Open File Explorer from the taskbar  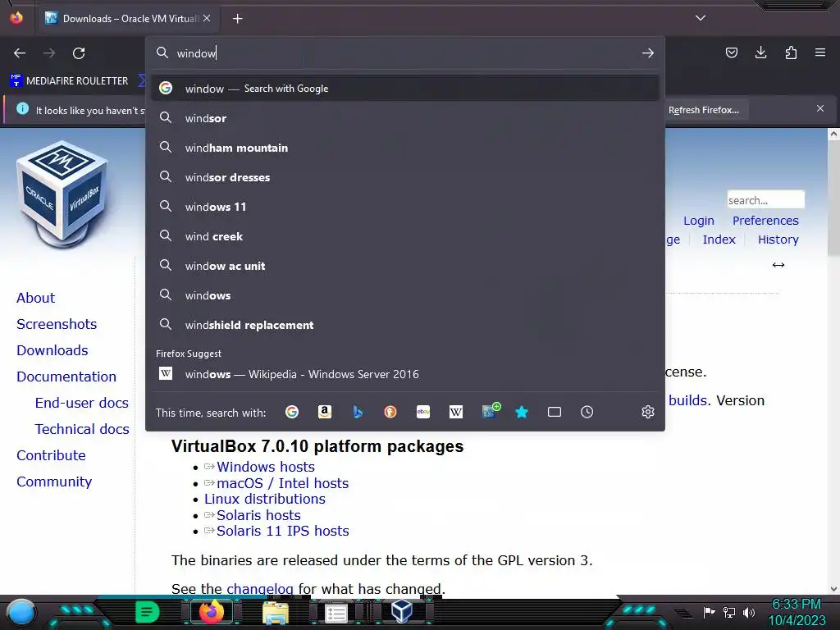click(276, 613)
